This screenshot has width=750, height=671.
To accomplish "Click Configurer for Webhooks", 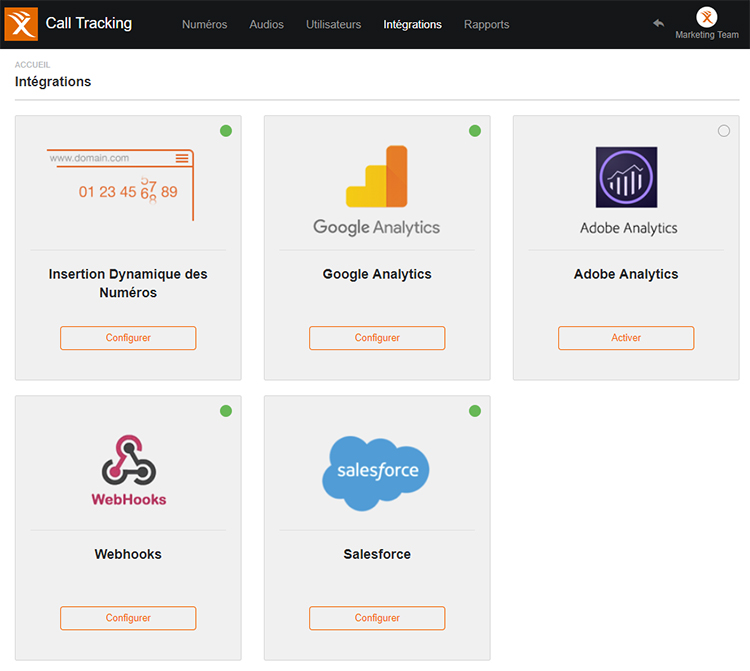I will click(x=128, y=618).
